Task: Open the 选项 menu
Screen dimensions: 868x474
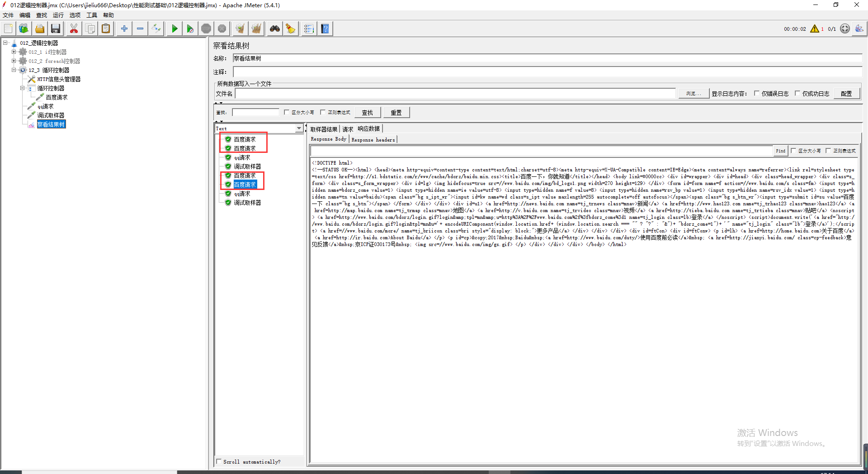Action: click(x=75, y=15)
